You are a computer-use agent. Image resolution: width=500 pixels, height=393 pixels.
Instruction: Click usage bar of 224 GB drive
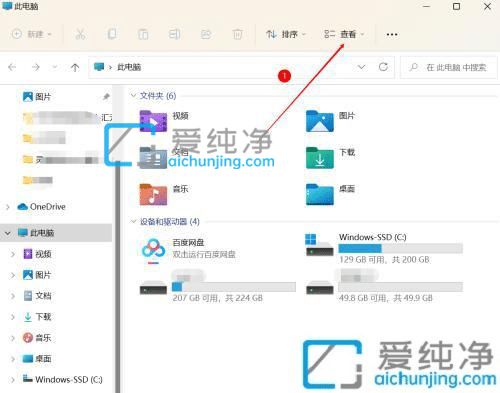click(x=234, y=287)
